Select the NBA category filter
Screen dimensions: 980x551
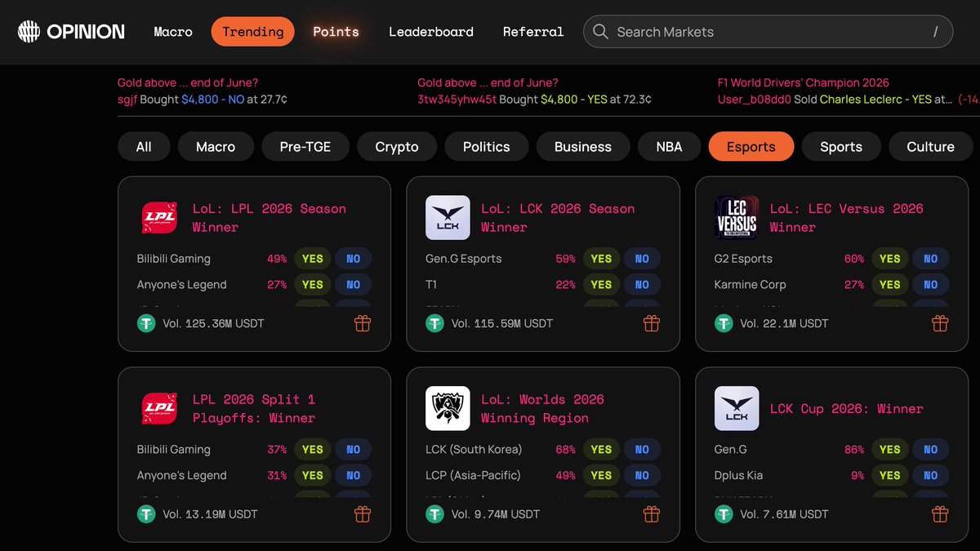pyautogui.click(x=669, y=147)
